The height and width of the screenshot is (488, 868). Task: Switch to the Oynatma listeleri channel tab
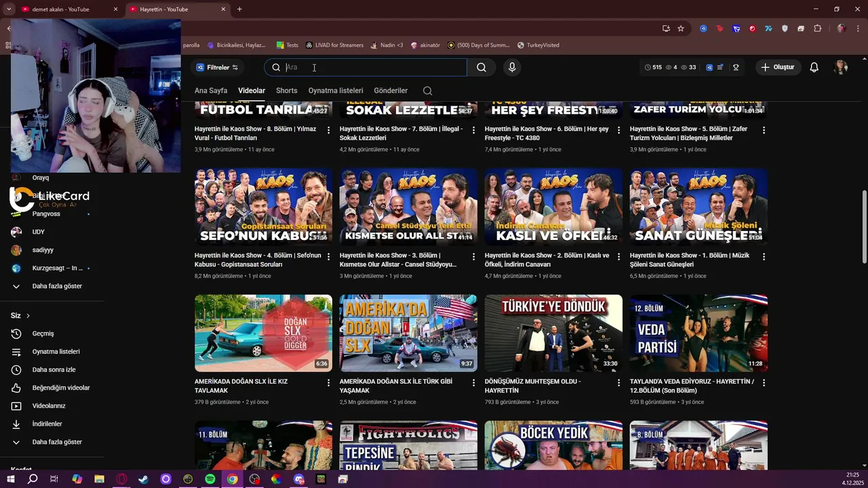[336, 90]
